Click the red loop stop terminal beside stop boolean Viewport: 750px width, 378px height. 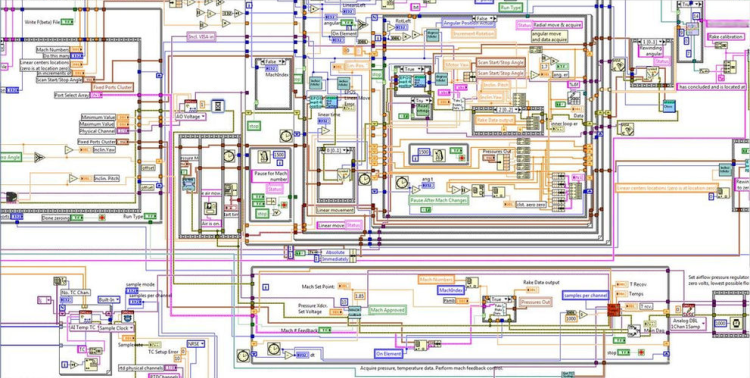point(641,353)
